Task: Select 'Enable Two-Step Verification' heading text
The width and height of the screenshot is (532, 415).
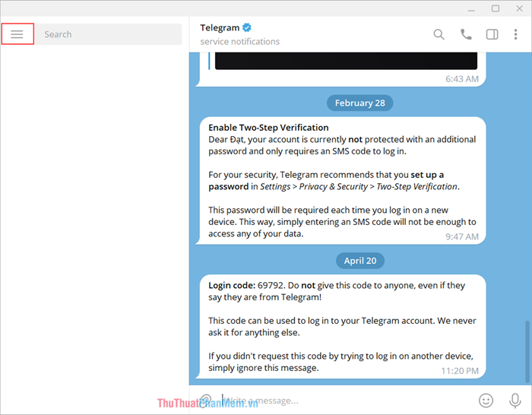Action: coord(268,128)
